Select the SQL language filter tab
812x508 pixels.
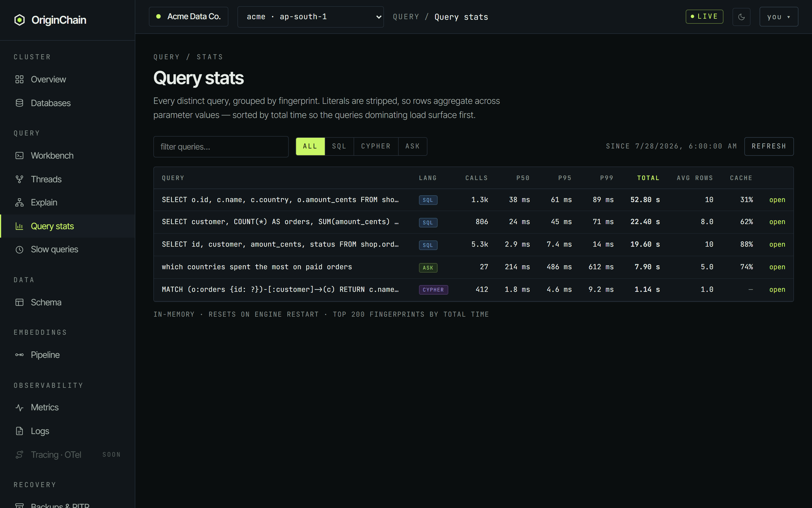click(339, 146)
